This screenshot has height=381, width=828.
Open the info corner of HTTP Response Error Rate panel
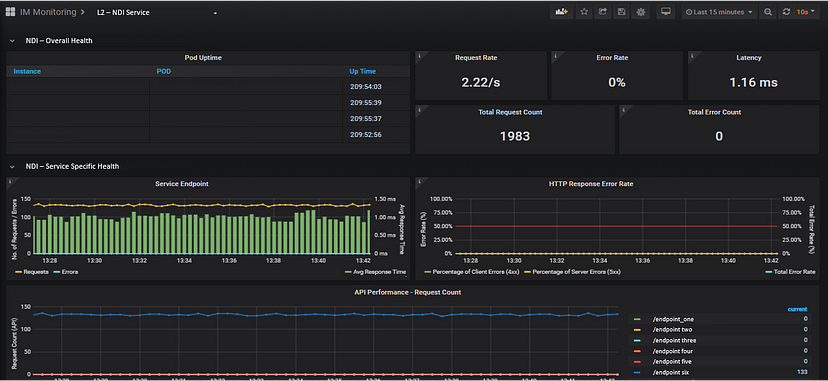pyautogui.click(x=419, y=182)
